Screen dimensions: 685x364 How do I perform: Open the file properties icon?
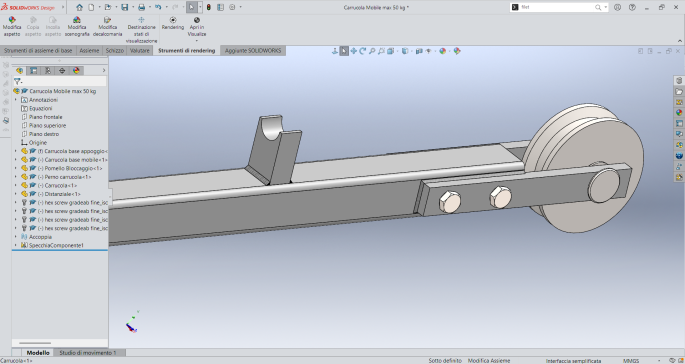click(221, 7)
